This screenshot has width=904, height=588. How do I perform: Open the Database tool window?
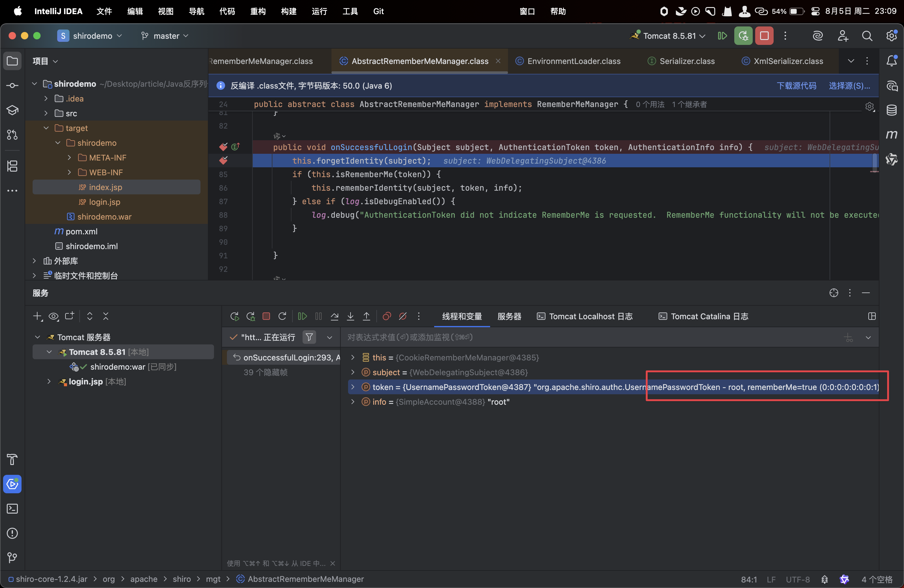click(891, 110)
